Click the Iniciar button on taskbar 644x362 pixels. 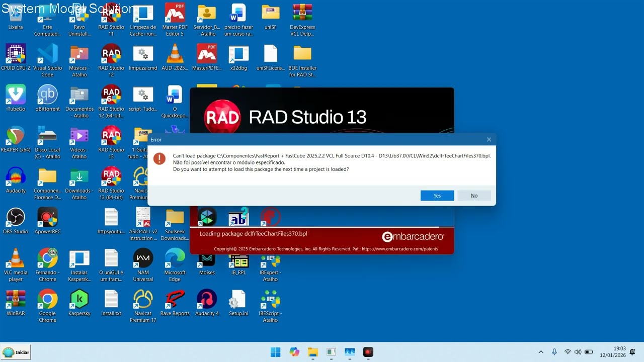click(16, 352)
